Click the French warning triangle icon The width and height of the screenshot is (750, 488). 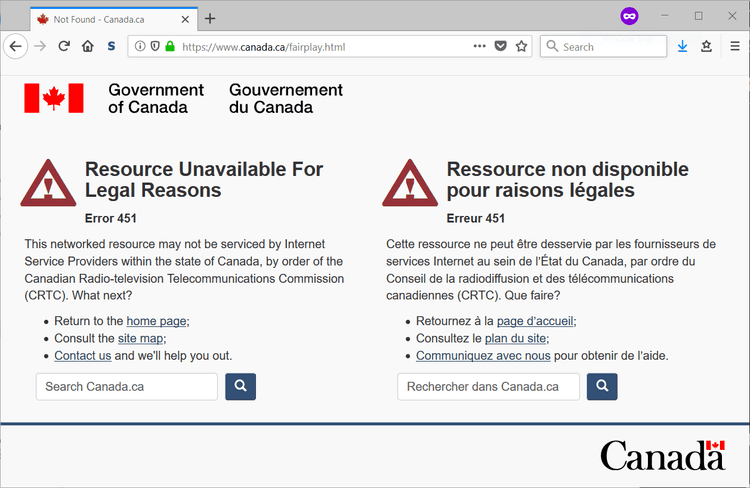click(x=410, y=183)
